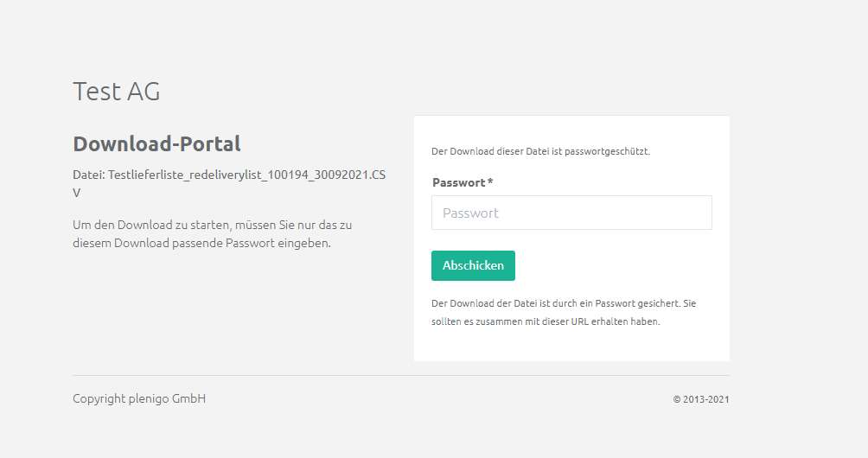Click the Test AG company heading
The height and width of the screenshot is (458, 868).
pos(116,92)
